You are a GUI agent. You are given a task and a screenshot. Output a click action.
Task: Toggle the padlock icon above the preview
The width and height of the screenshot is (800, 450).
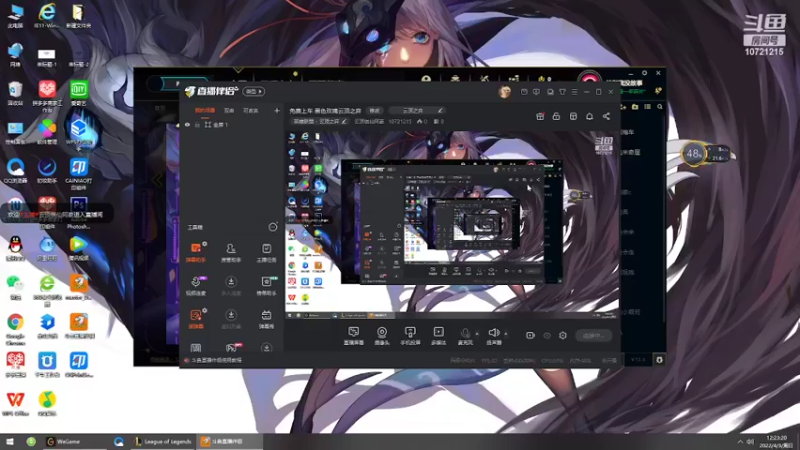pos(556,116)
